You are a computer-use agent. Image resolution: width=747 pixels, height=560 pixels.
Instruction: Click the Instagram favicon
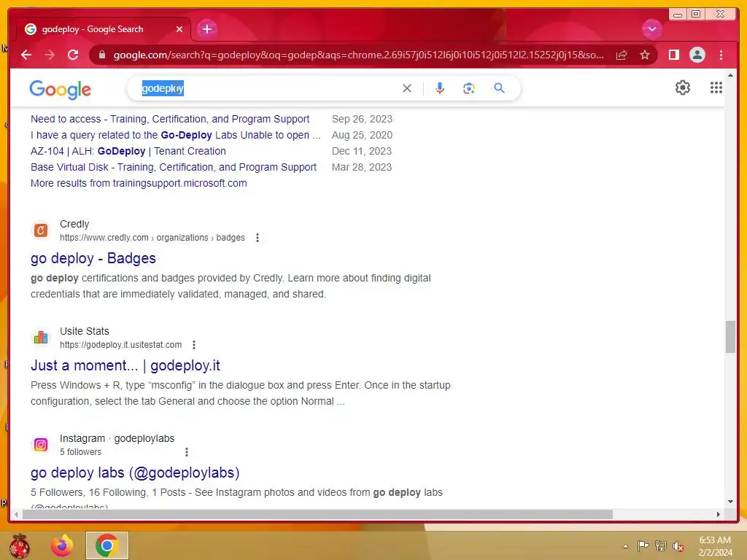[41, 445]
